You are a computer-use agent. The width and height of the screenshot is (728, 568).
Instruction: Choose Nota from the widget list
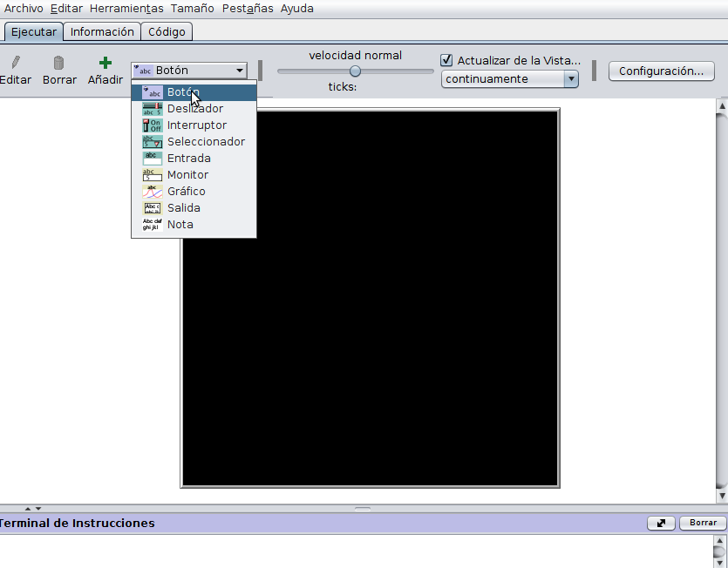tap(194, 225)
